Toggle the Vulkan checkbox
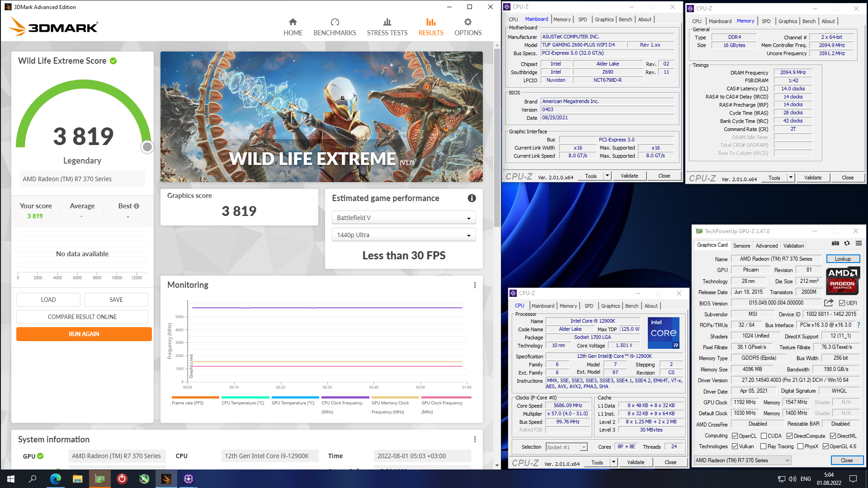Viewport: 868px width, 488px height. tap(735, 446)
